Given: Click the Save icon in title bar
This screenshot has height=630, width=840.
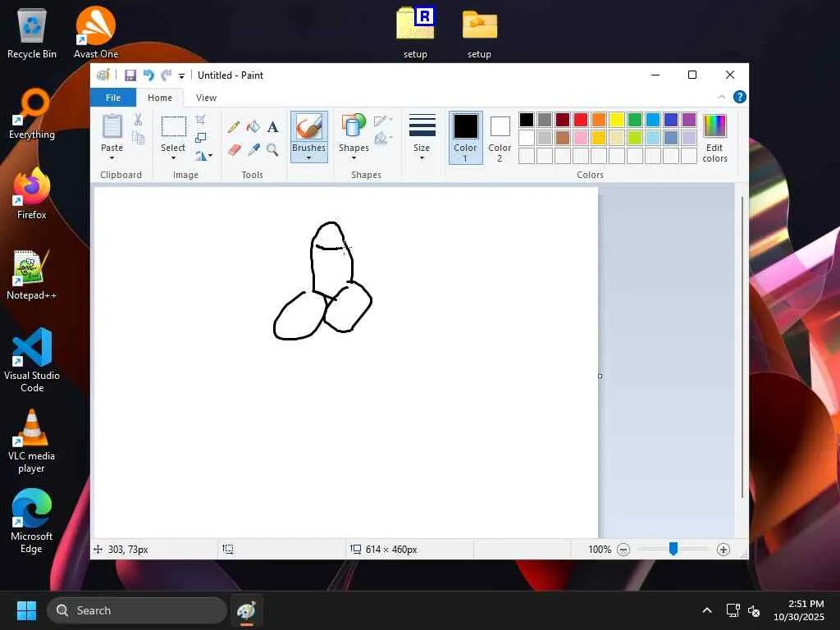Looking at the screenshot, I should pos(130,75).
